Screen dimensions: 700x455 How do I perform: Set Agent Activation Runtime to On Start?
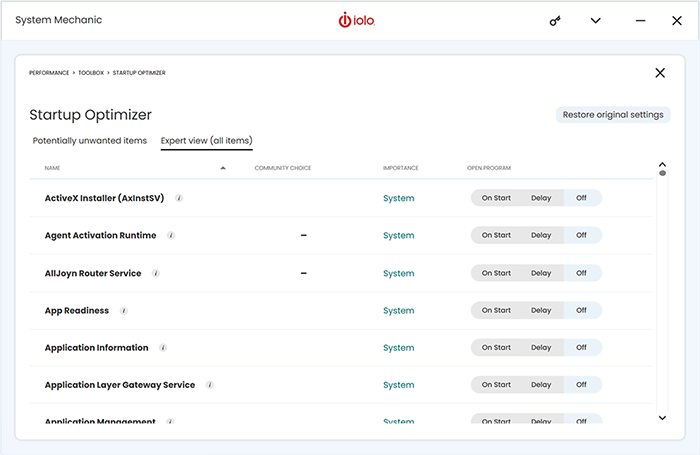[496, 235]
